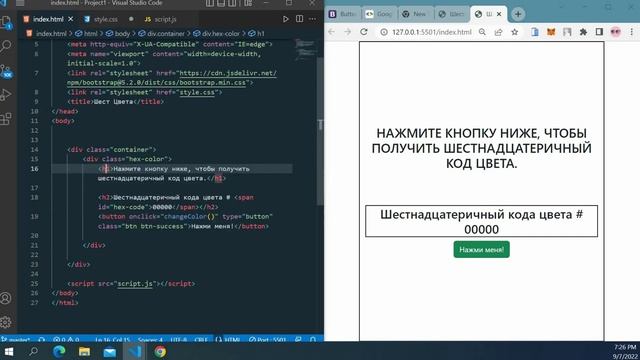The image size is (640, 360).
Task: Open the Chrome Extensions puzzle menu
Action: point(583,32)
